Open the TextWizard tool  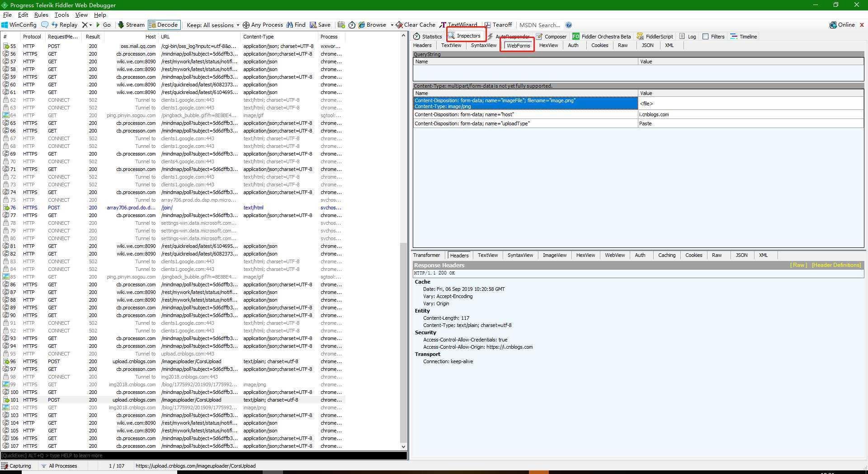(x=458, y=25)
